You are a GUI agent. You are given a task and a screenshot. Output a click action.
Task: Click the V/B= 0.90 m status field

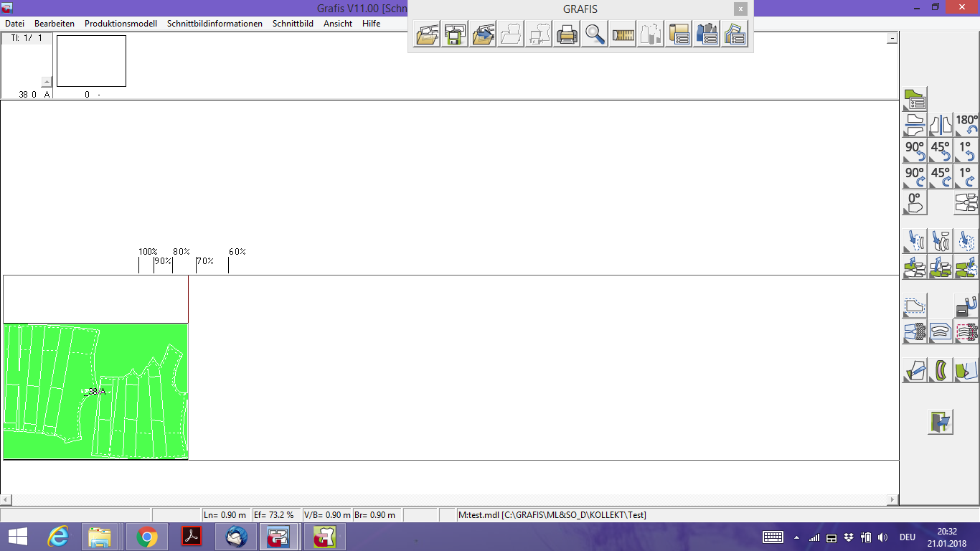327,515
